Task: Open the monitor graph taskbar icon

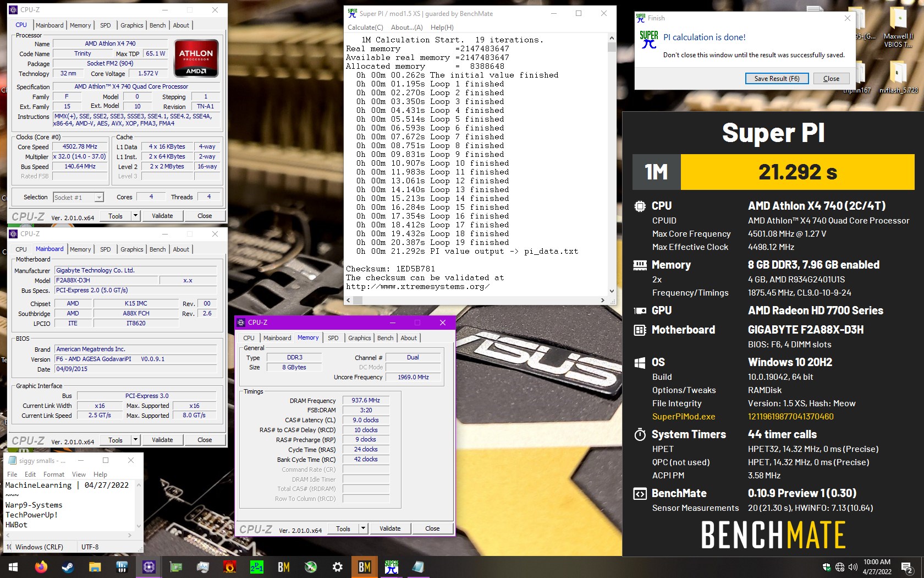Action: [x=202, y=566]
